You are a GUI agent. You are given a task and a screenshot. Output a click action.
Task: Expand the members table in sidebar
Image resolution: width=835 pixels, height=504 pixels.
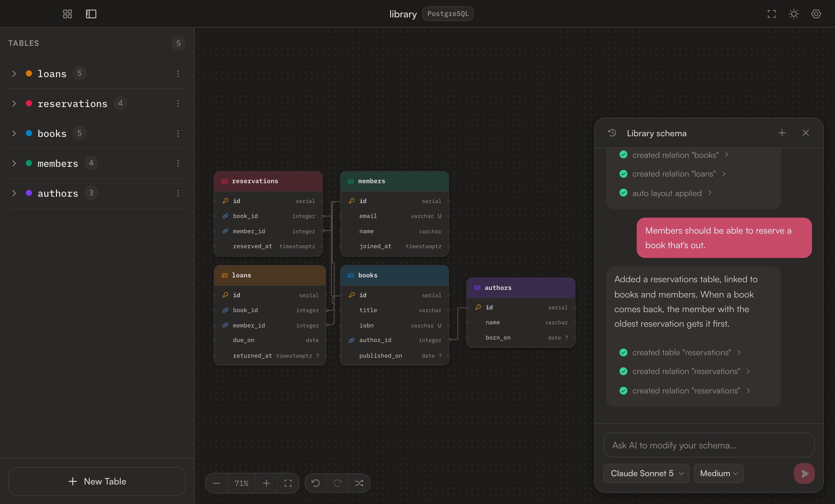click(14, 163)
